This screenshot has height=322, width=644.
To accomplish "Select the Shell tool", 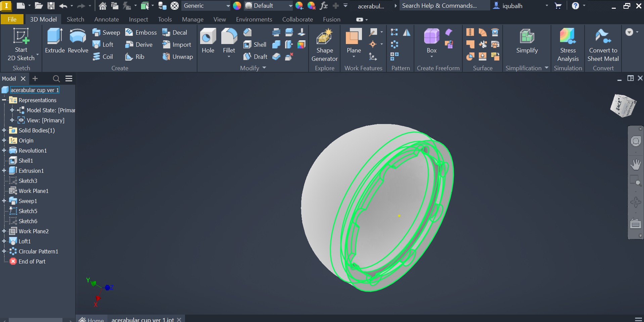I will 254,44.
